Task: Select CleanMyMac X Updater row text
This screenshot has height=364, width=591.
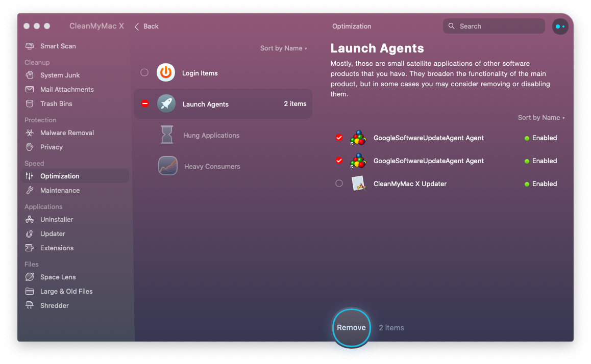Action: 410,184
